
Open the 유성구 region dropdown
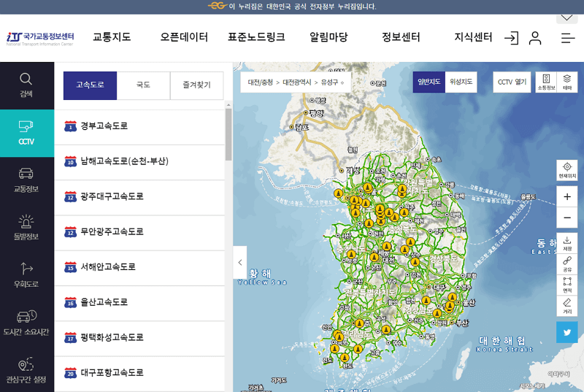[333, 82]
